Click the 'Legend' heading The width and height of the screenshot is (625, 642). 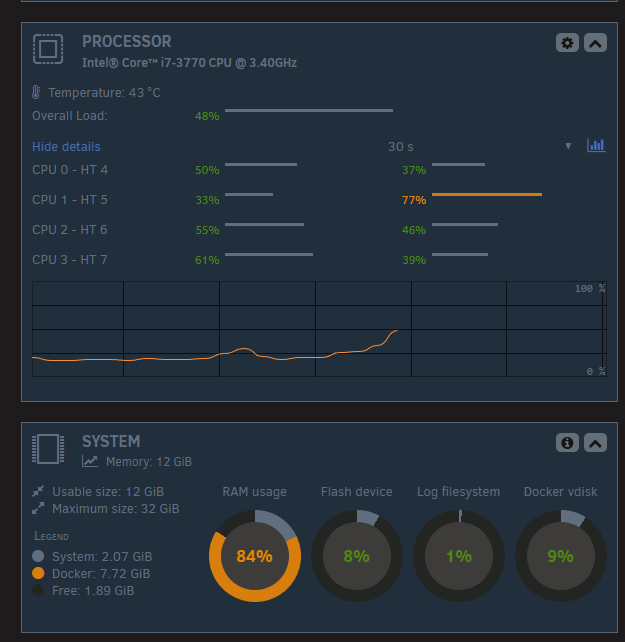pyautogui.click(x=51, y=536)
